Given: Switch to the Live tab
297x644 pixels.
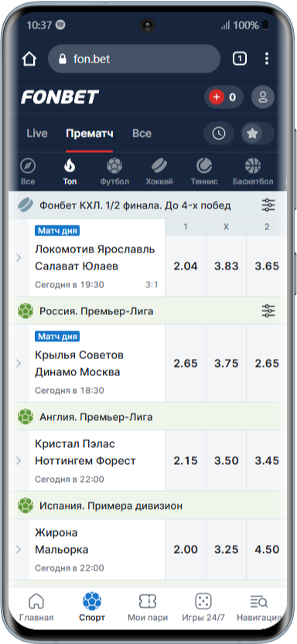Looking at the screenshot, I should point(37,134).
